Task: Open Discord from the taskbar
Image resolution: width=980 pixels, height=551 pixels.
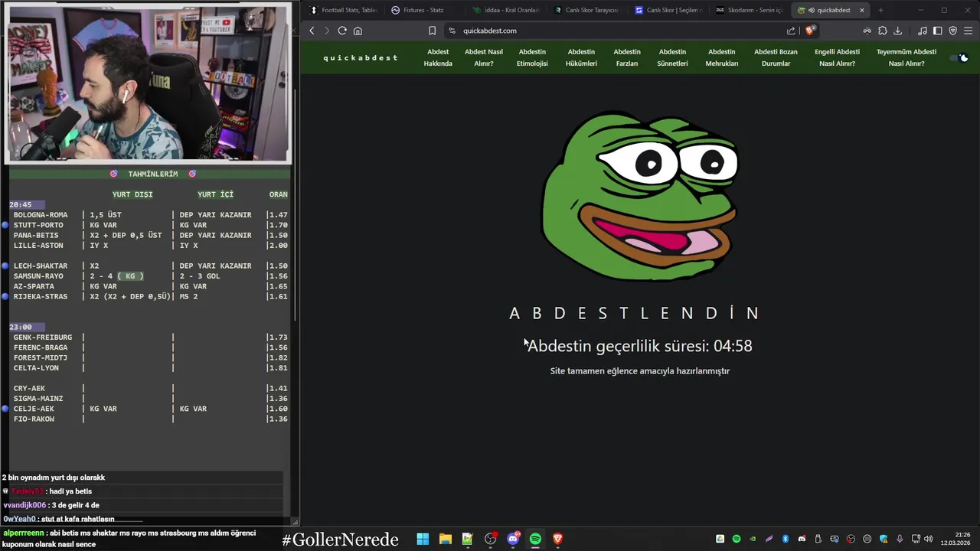Action: tap(513, 539)
